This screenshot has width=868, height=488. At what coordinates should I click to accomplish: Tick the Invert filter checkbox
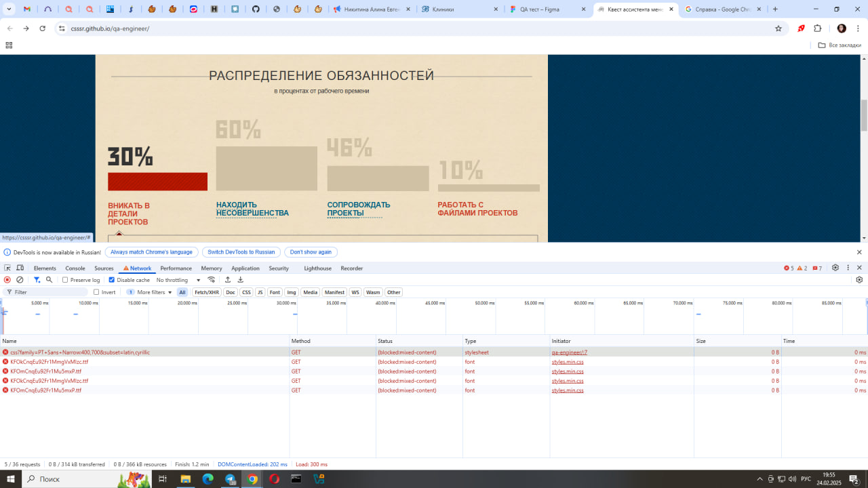click(96, 292)
